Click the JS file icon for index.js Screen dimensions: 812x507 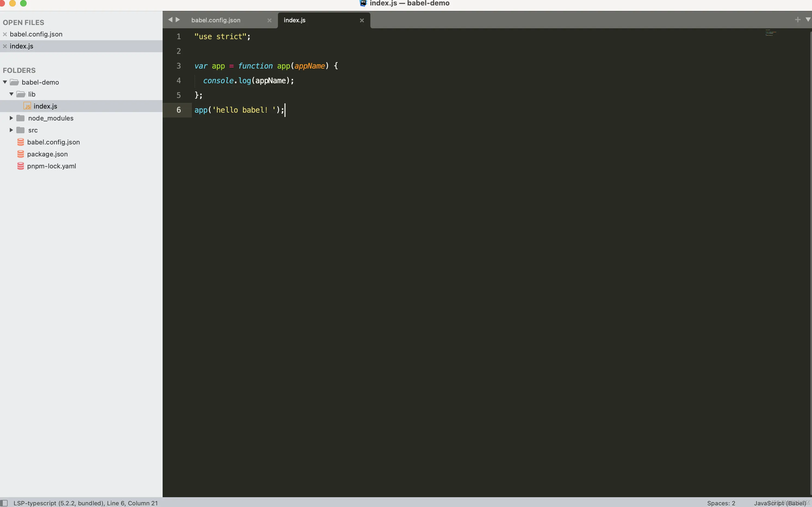tap(27, 106)
